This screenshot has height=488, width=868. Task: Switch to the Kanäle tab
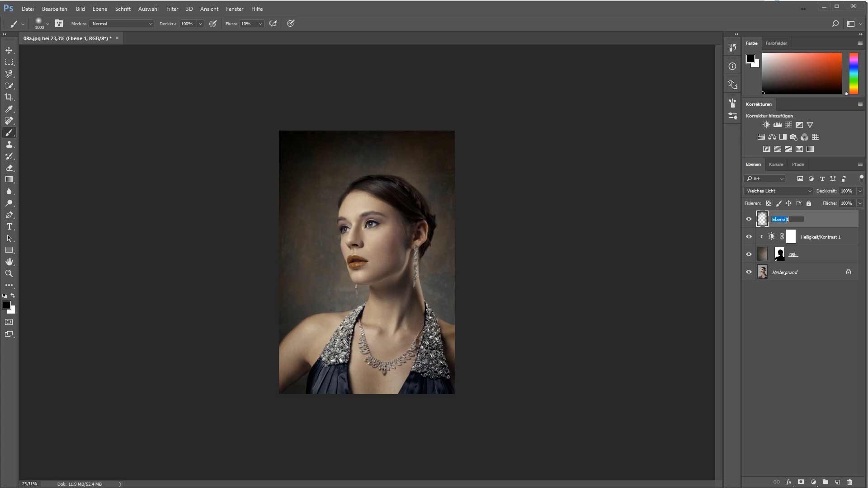(776, 164)
